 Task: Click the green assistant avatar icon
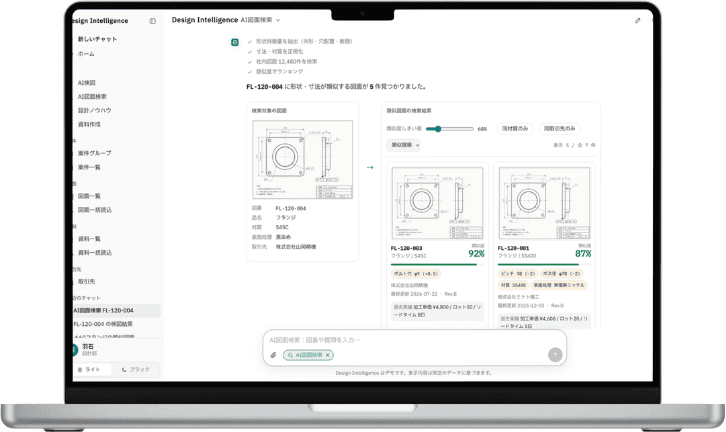[235, 42]
